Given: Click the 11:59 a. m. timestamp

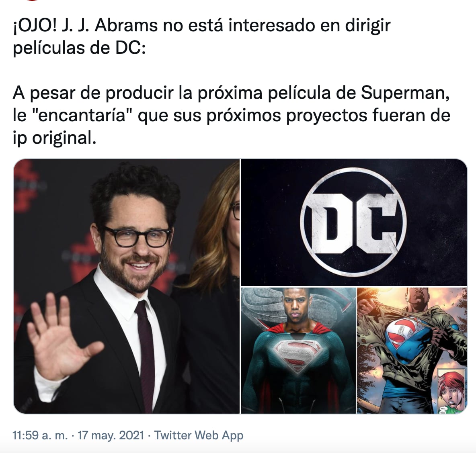Looking at the screenshot, I should [40, 435].
